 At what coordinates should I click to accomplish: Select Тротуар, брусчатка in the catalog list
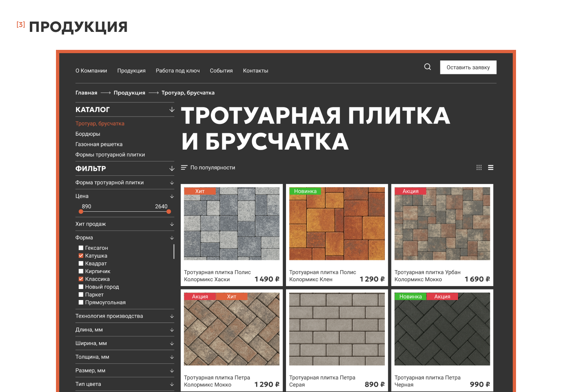[x=100, y=123]
